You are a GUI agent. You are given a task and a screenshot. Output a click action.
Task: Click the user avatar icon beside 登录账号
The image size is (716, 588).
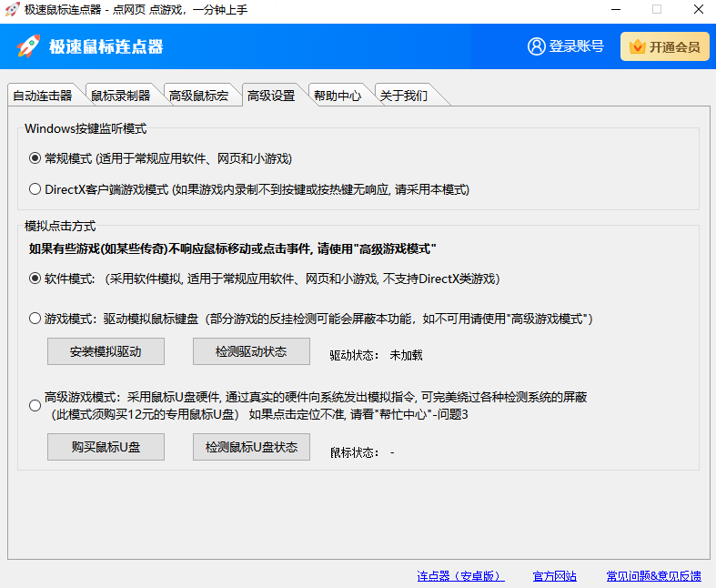pyautogui.click(x=536, y=46)
